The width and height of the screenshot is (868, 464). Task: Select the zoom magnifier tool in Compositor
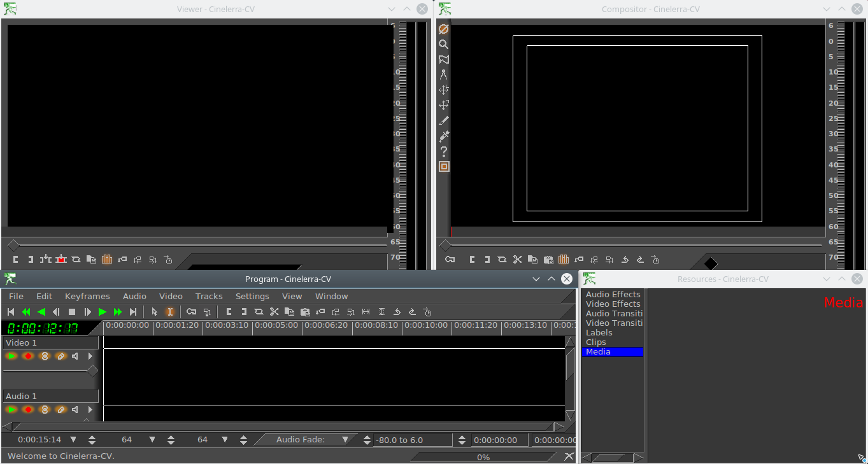tap(444, 45)
